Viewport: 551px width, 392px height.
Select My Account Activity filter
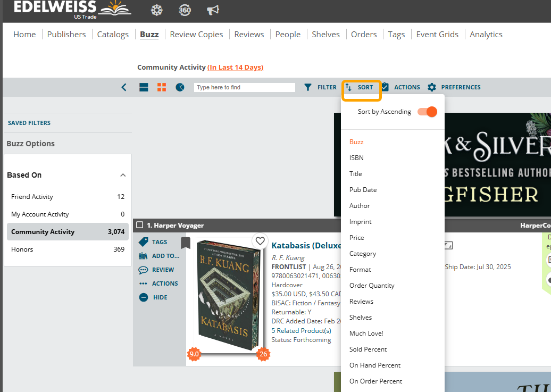click(68, 214)
